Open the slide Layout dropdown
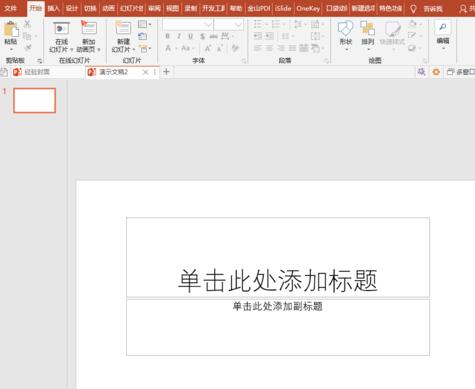Screen dimensions: 475x389 click(x=144, y=24)
